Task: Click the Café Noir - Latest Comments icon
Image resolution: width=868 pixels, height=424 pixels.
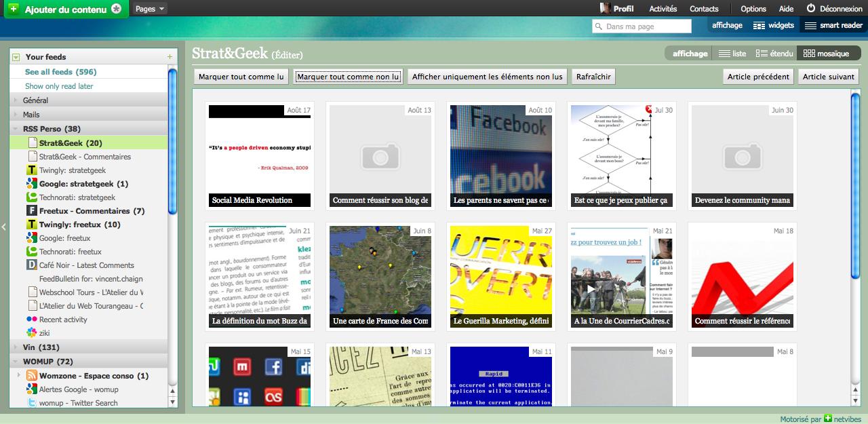Action: click(x=31, y=265)
